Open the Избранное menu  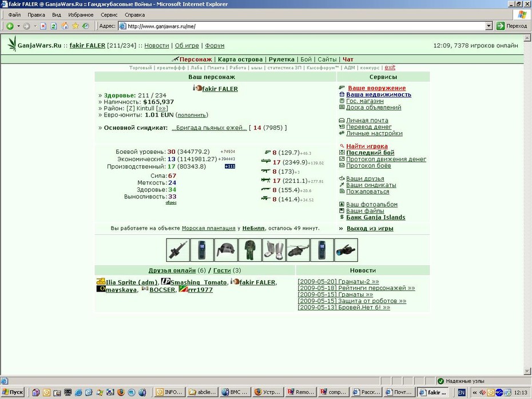point(81,15)
